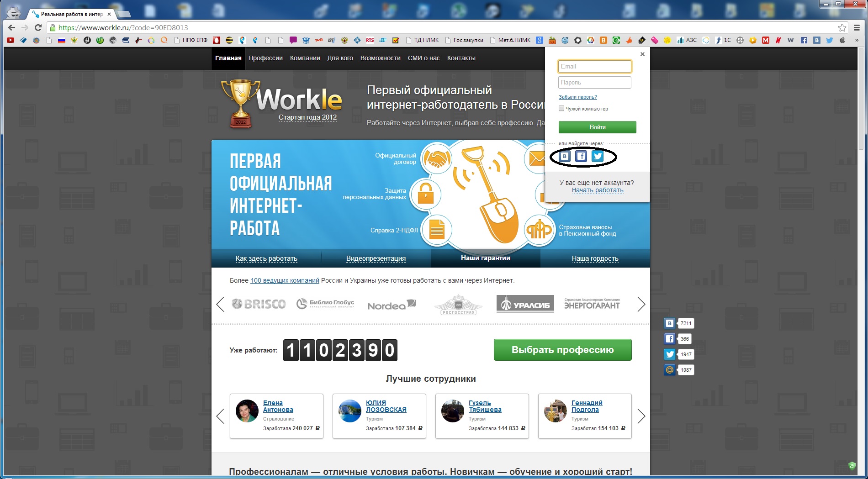
Task: Sign in with the Twitter icon in login popup
Action: point(598,156)
